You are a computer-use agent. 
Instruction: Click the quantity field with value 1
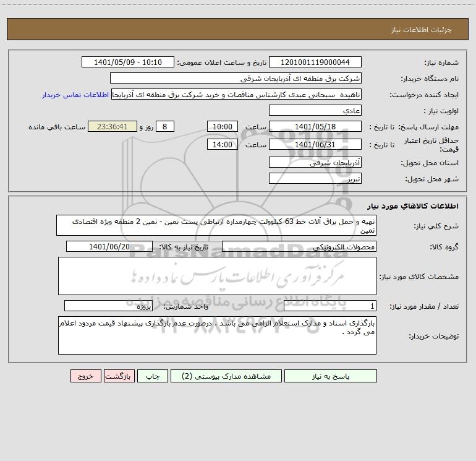click(x=330, y=306)
